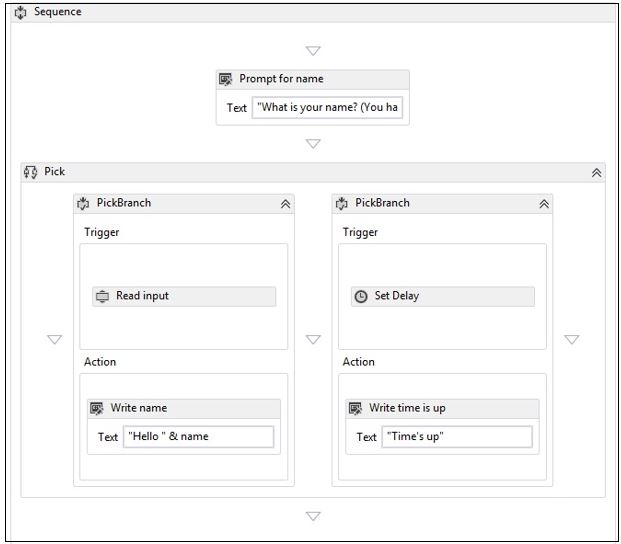
Task: Click drop arrow between the two PickBranches
Action: (313, 340)
